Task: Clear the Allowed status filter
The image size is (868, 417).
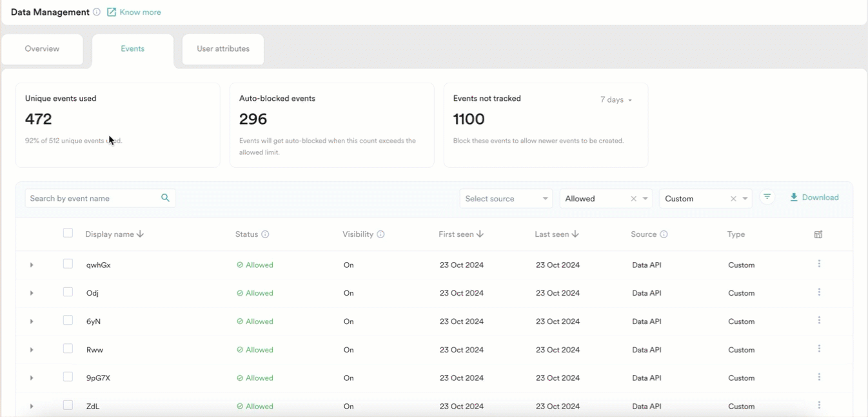Action: coord(633,199)
